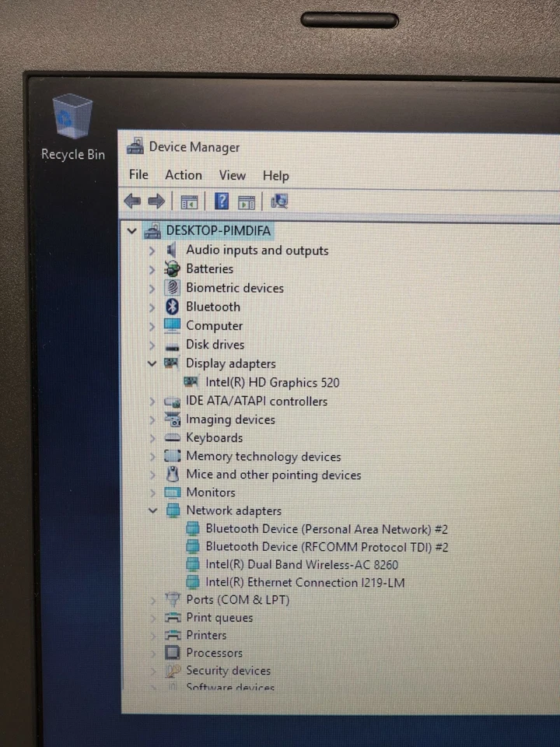Viewport: 560px width, 747px height.
Task: Expand the Batteries category
Action: pyautogui.click(x=152, y=270)
